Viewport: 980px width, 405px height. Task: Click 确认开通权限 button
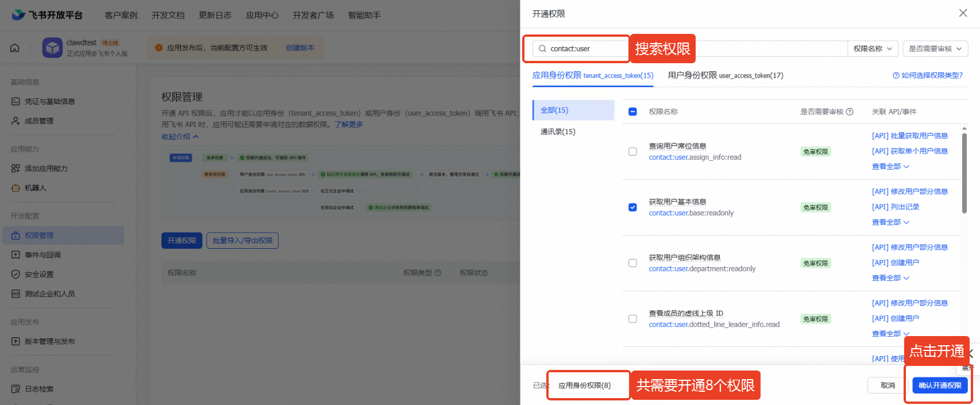(x=940, y=385)
